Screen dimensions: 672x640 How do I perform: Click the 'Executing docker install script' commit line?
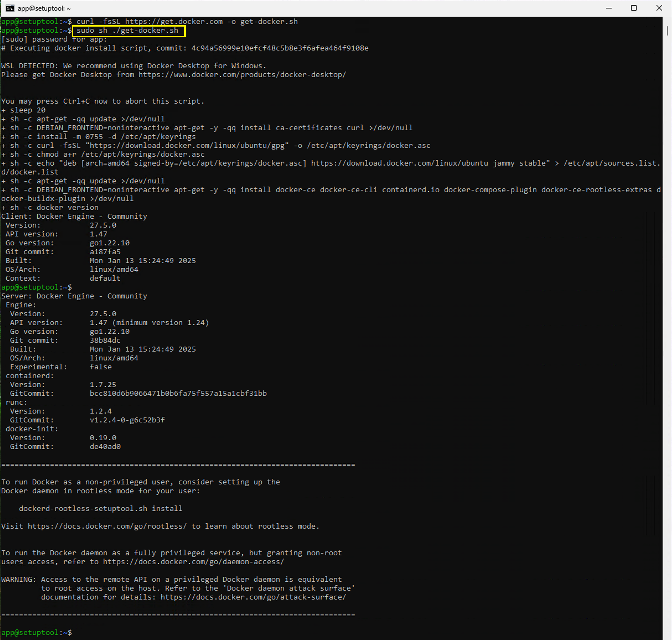[x=185, y=48]
